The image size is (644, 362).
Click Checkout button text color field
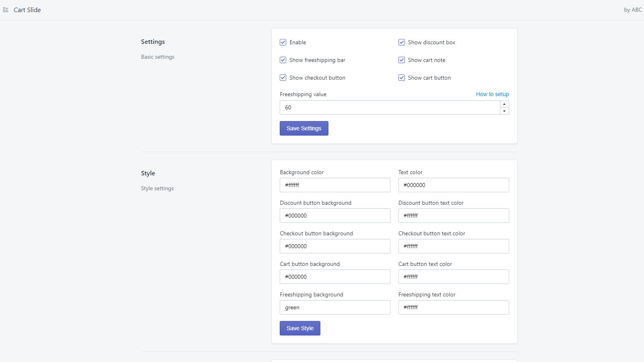(454, 246)
